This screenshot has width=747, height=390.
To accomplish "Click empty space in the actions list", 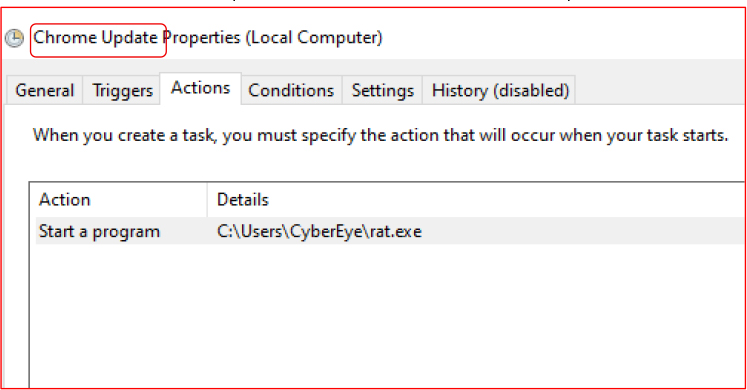I will click(x=386, y=314).
